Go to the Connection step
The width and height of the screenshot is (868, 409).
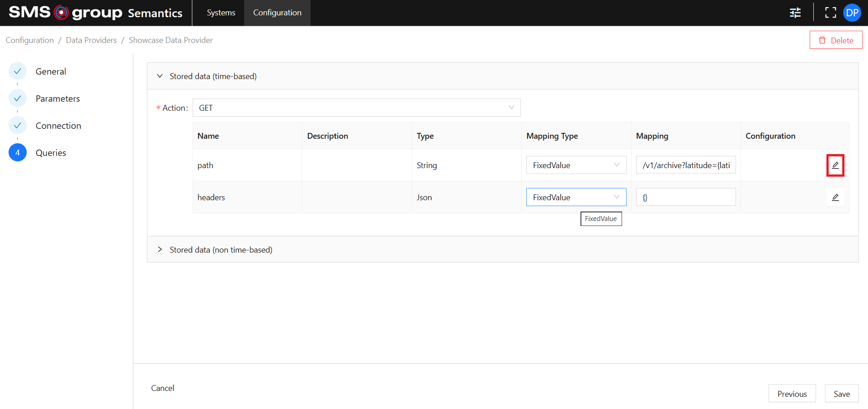(58, 126)
